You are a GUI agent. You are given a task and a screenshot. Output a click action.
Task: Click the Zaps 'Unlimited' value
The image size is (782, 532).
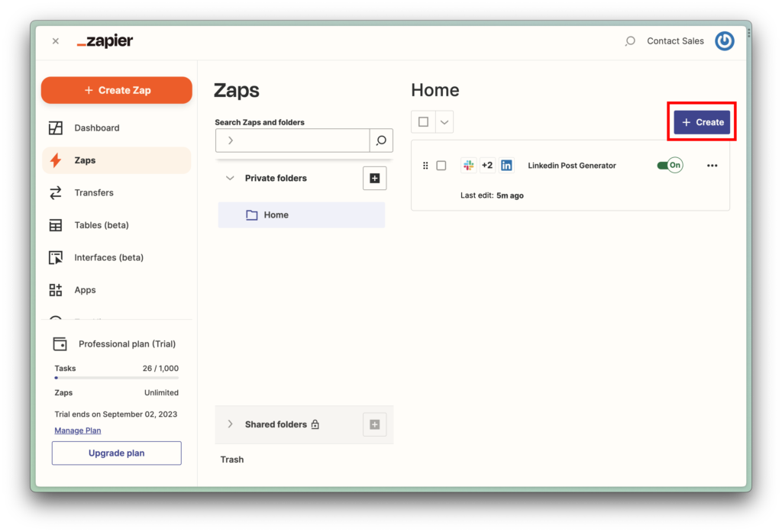[x=162, y=393]
